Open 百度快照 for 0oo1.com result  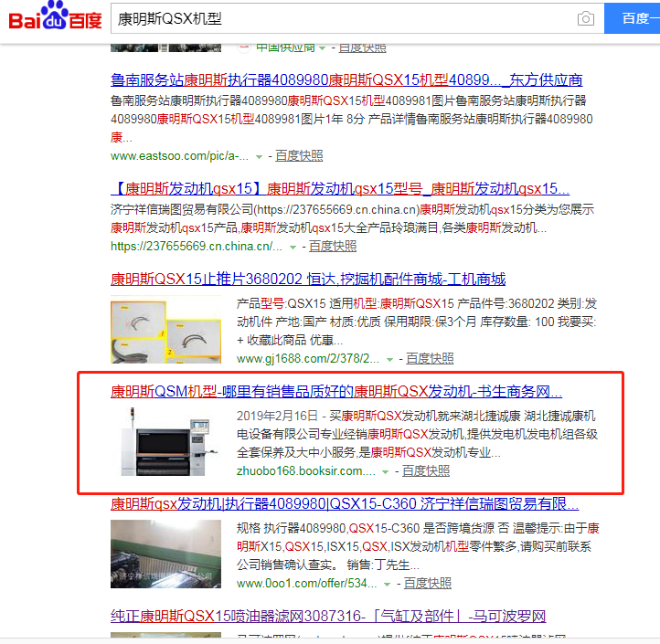point(428,583)
